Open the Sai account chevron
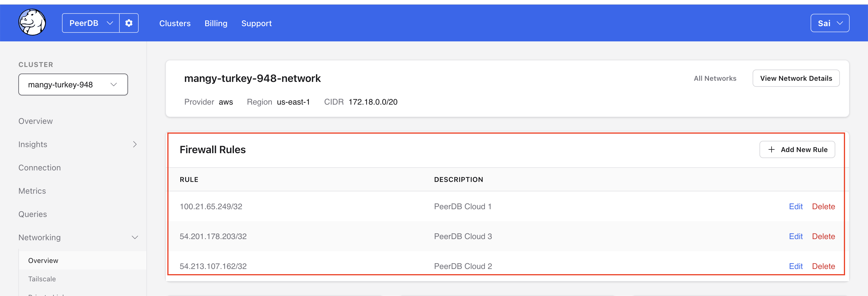Image resolution: width=868 pixels, height=296 pixels. (x=840, y=23)
